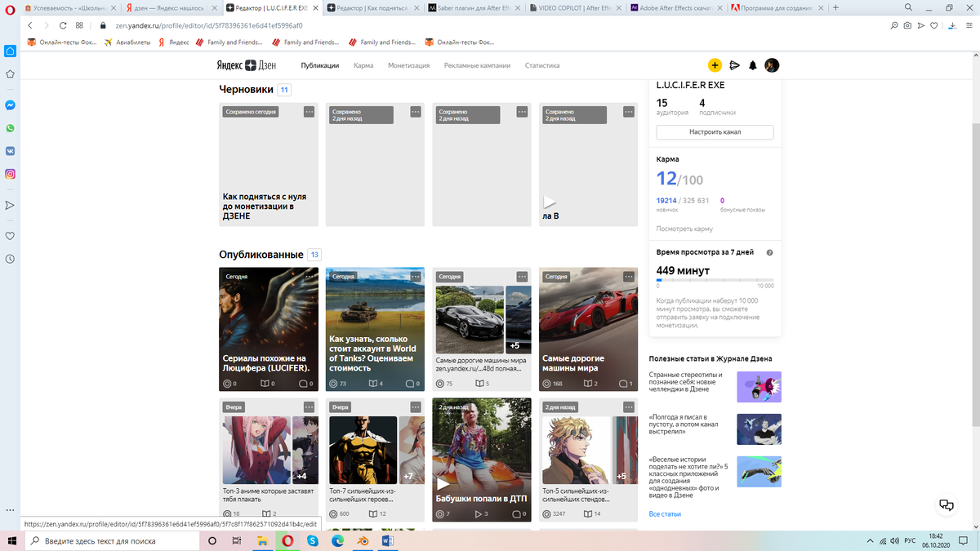Open Opera sidebar Messenger icon
The image size is (980, 551).
click(10, 105)
